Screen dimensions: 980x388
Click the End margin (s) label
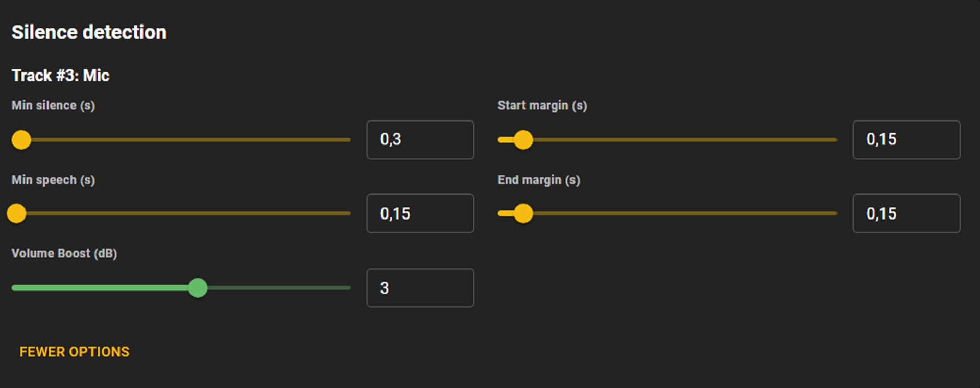[x=539, y=180]
